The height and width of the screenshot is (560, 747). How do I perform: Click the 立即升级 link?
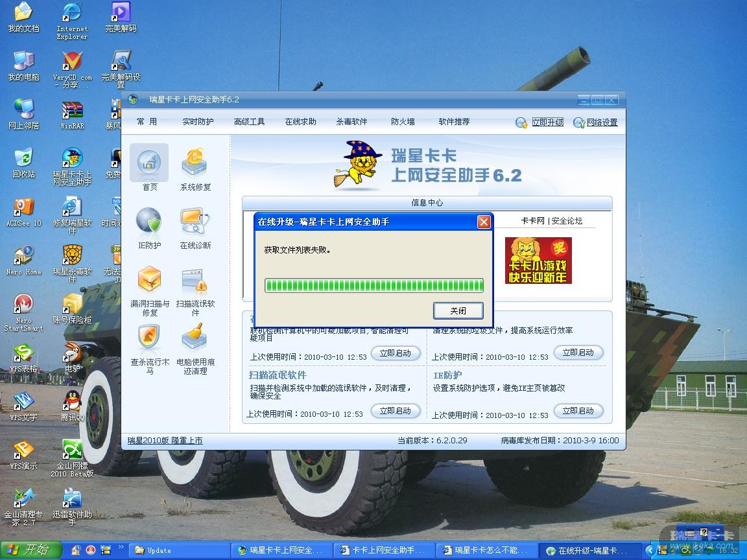(547, 122)
